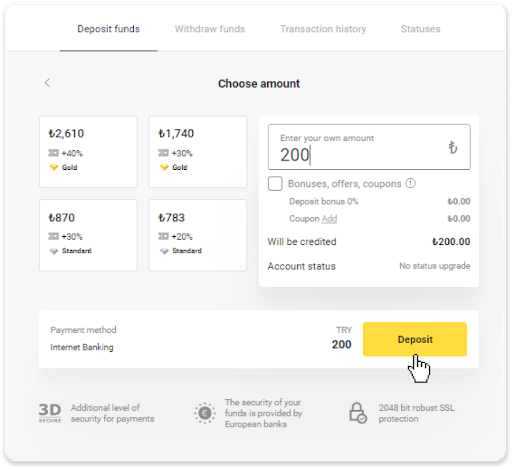Viewport: 512px width, 469px height.
Task: Click the European banks euro emblem
Action: (205, 413)
